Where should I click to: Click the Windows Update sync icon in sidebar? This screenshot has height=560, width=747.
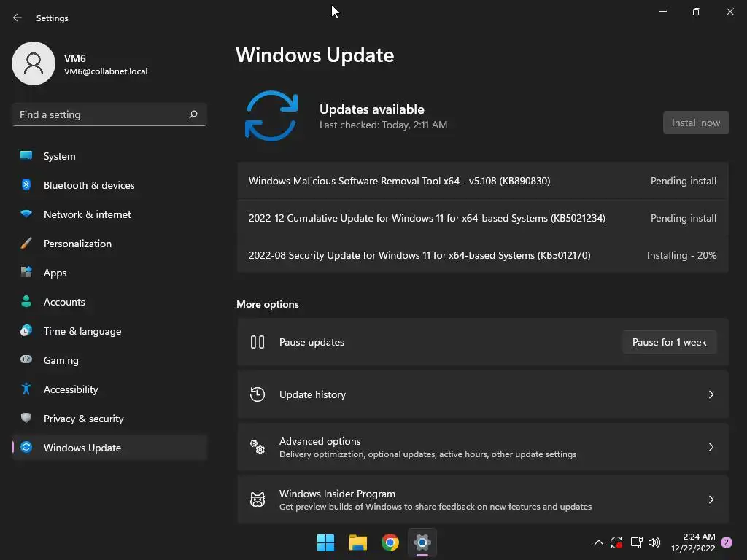pos(26,447)
